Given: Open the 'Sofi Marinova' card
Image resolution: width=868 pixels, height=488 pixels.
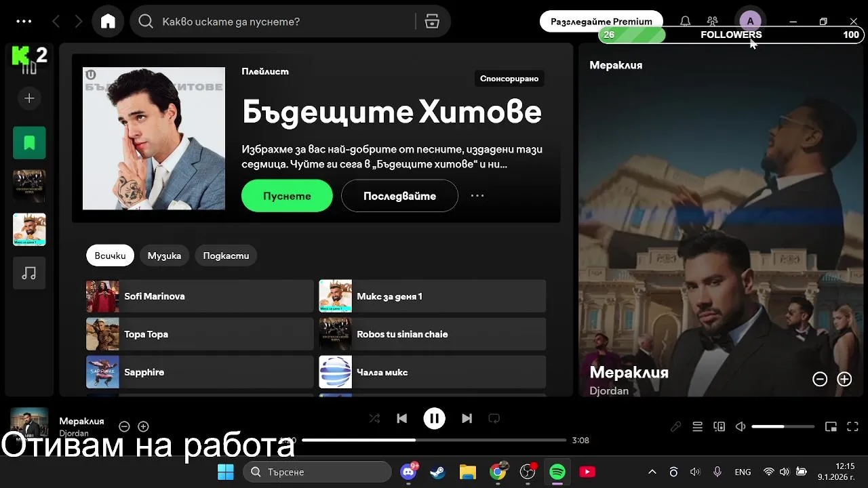Looking at the screenshot, I should point(199,296).
